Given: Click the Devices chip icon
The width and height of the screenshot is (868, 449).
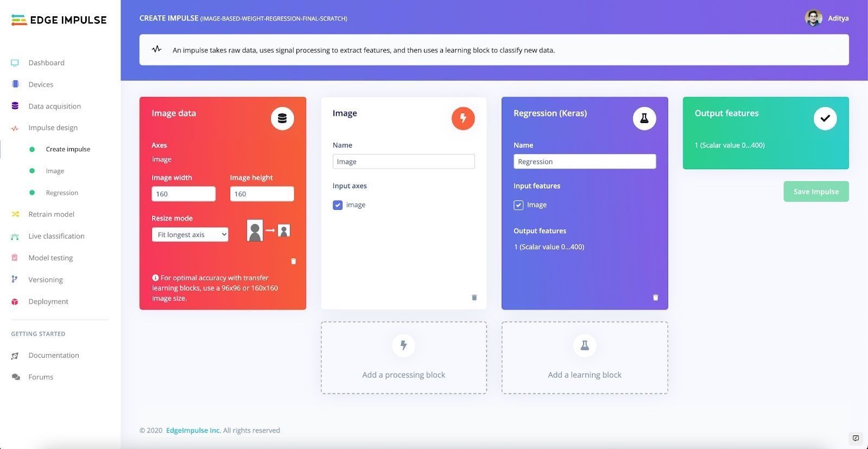Looking at the screenshot, I should (x=15, y=84).
